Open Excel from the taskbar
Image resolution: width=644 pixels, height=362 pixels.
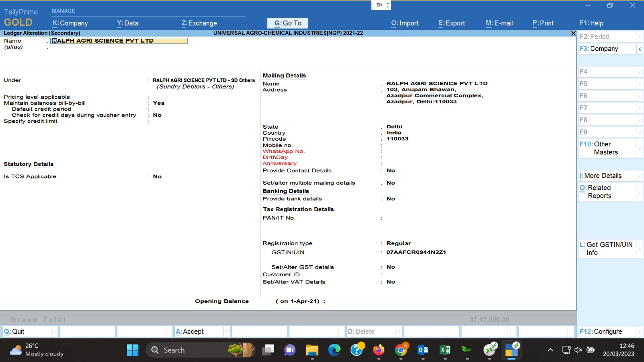[445, 350]
